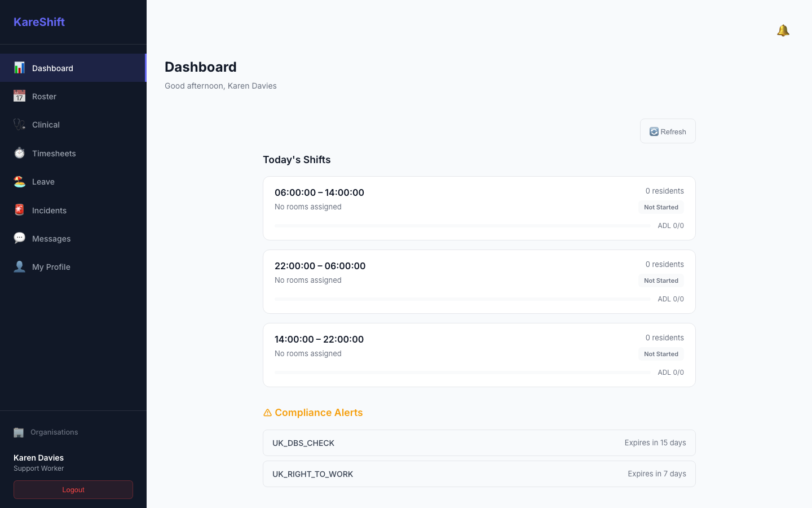The height and width of the screenshot is (508, 812).
Task: Click 'No rooms assigned' under 22:00:00 shift
Action: coord(308,280)
